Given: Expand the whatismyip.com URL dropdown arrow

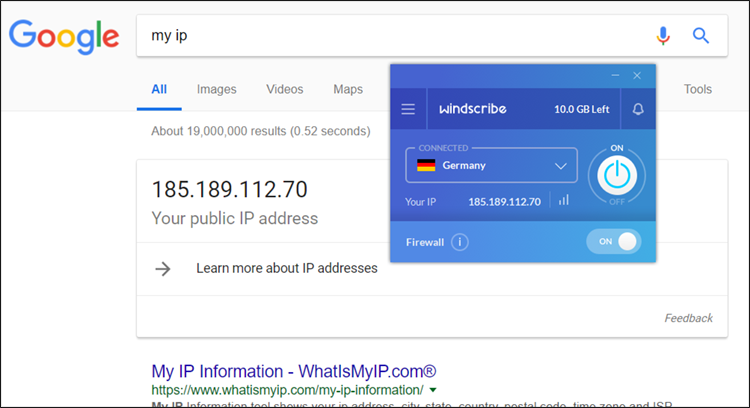Looking at the screenshot, I should (x=433, y=390).
